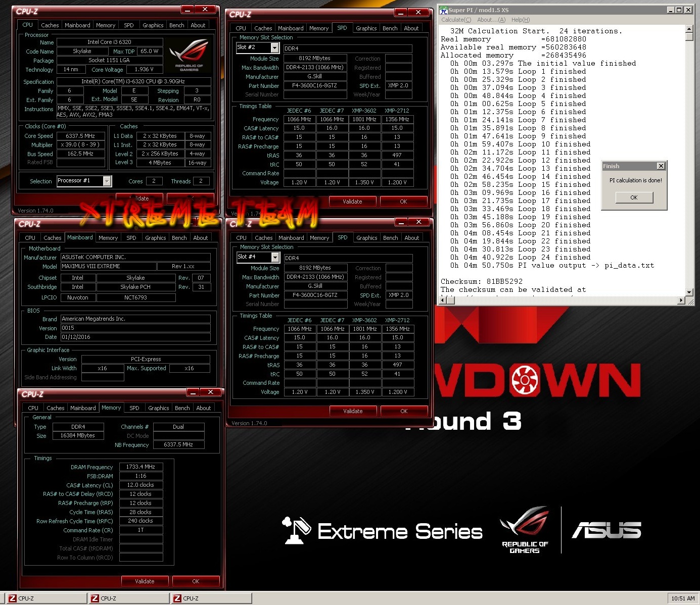Click Super PI horizontal scrollbar right arrow
This screenshot has width=700, height=605.
pos(681,300)
